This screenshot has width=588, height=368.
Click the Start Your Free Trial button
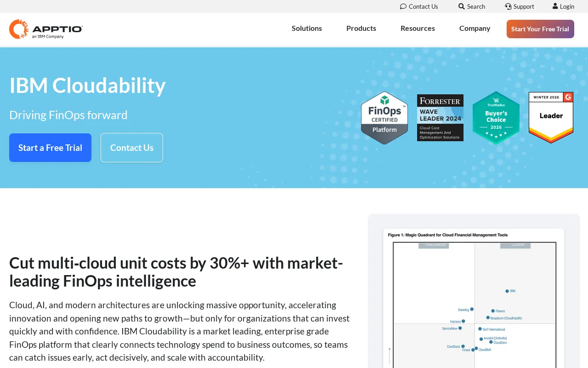pyautogui.click(x=540, y=29)
